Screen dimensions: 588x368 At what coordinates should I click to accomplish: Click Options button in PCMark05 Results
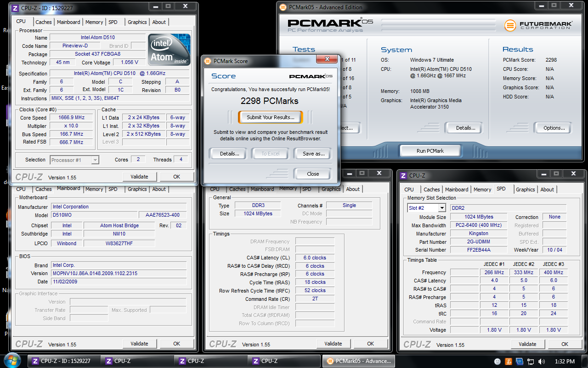(553, 128)
